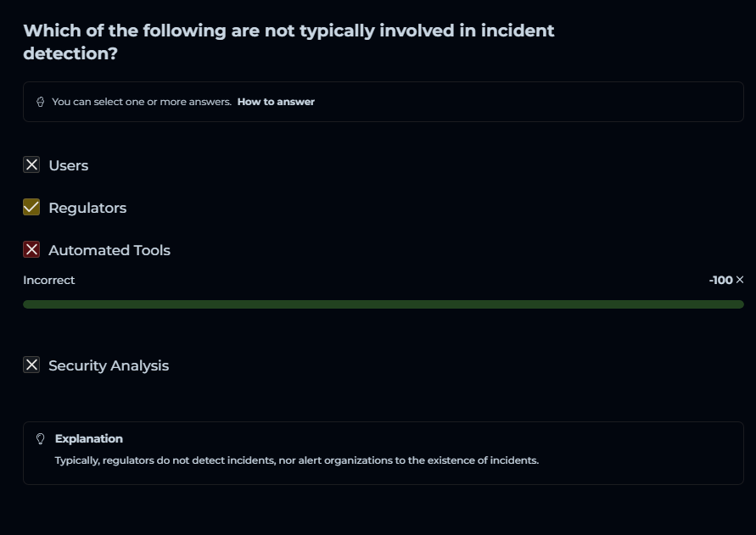Uncheck the Regulators checkbox
756x535 pixels.
[31, 207]
